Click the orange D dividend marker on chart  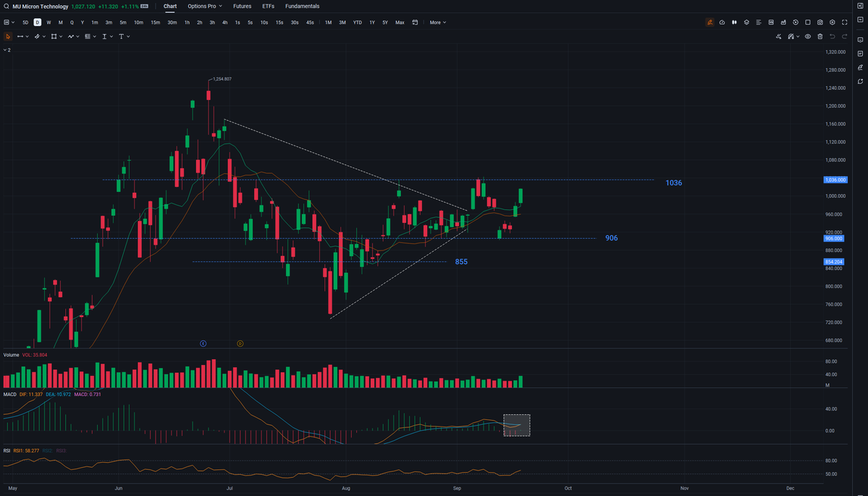tap(240, 344)
